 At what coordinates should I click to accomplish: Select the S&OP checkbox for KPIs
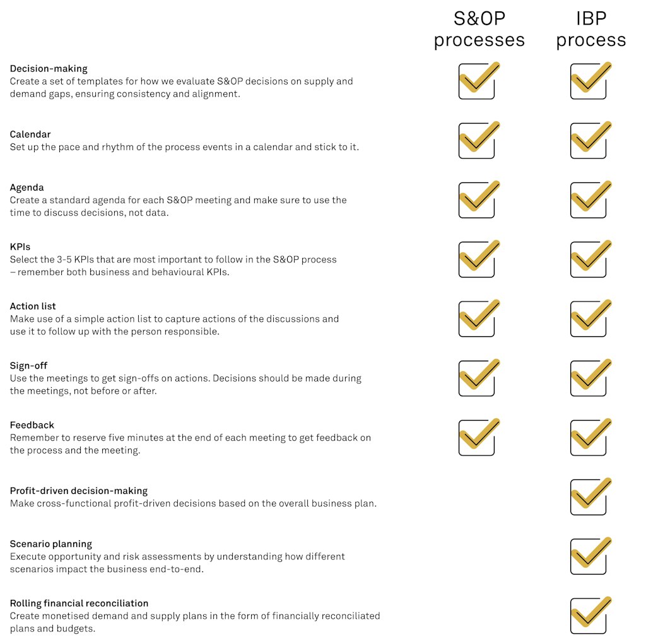pos(476,259)
